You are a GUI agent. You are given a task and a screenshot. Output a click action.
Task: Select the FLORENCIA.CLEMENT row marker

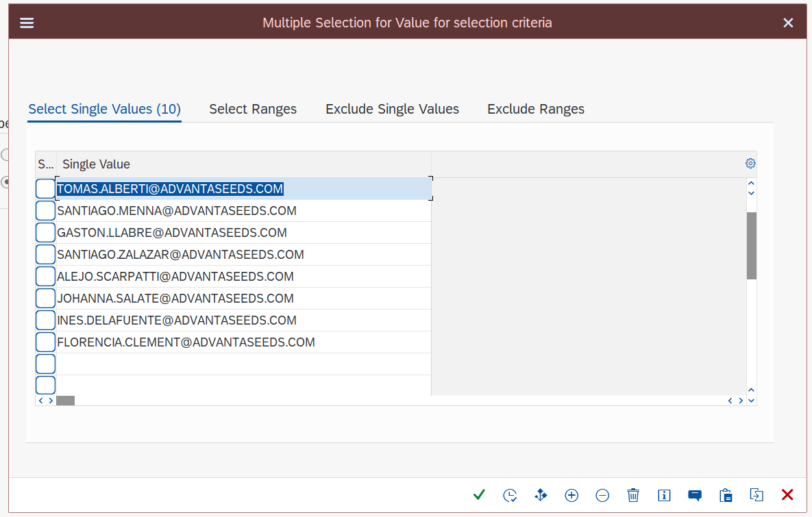click(46, 342)
